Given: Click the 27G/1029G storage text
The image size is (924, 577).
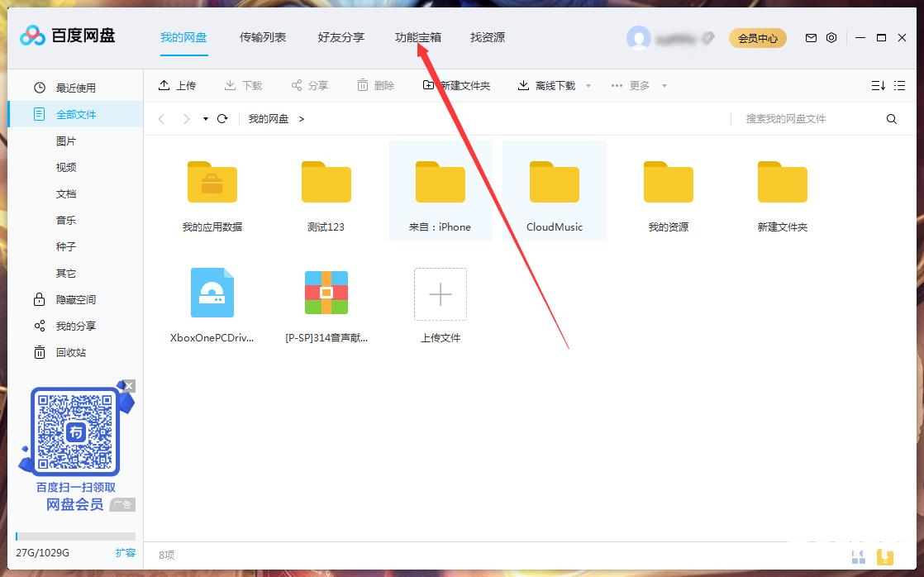Looking at the screenshot, I should (x=42, y=553).
